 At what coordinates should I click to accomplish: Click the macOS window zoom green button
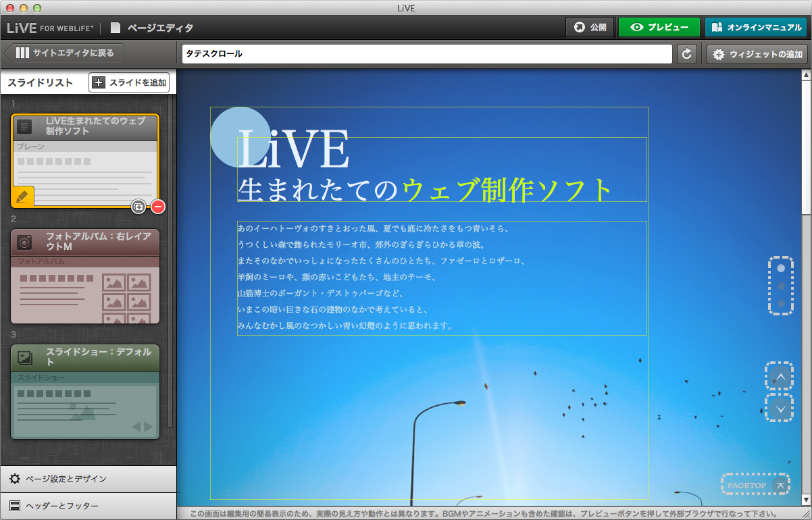pos(37,7)
